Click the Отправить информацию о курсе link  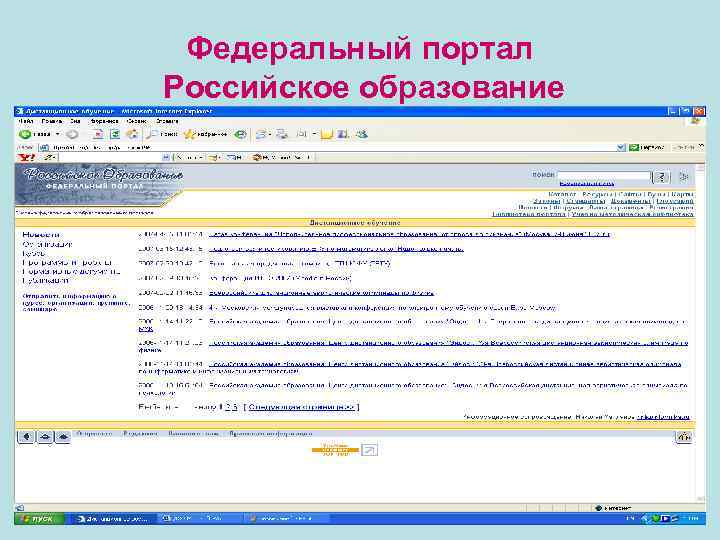point(76,303)
